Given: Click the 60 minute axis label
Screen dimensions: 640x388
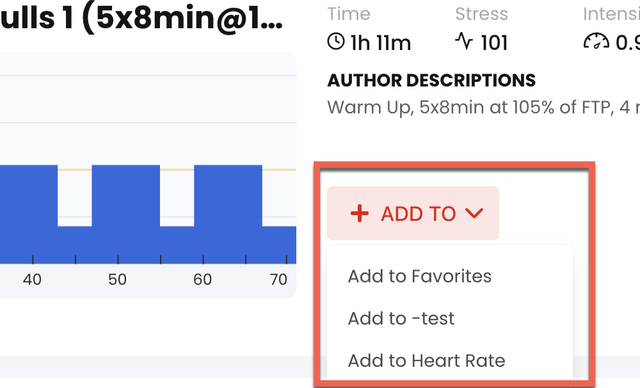Looking at the screenshot, I should click(x=202, y=279).
